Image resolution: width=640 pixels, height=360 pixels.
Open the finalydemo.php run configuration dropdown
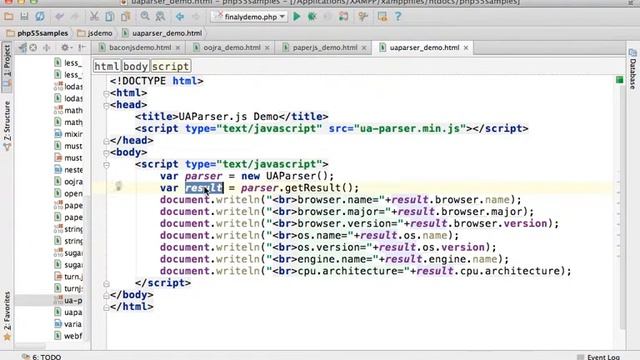(249, 17)
